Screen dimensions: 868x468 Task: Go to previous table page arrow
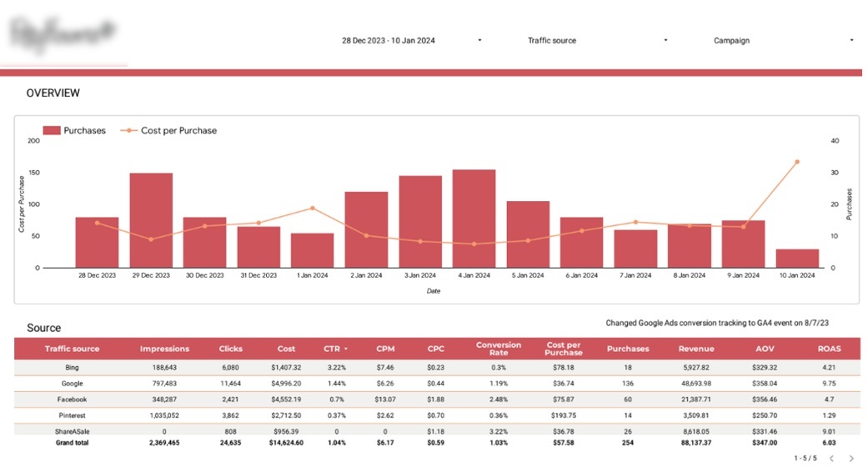pyautogui.click(x=831, y=458)
